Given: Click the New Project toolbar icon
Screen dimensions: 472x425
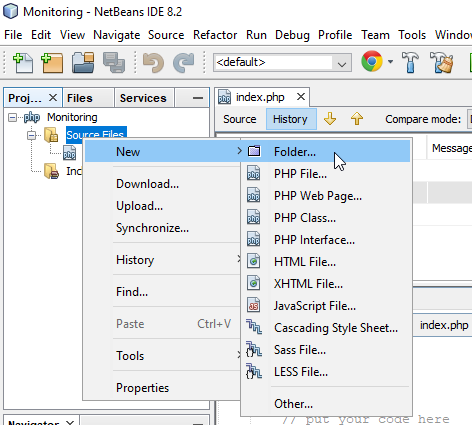Looking at the screenshot, I should click(52, 62).
